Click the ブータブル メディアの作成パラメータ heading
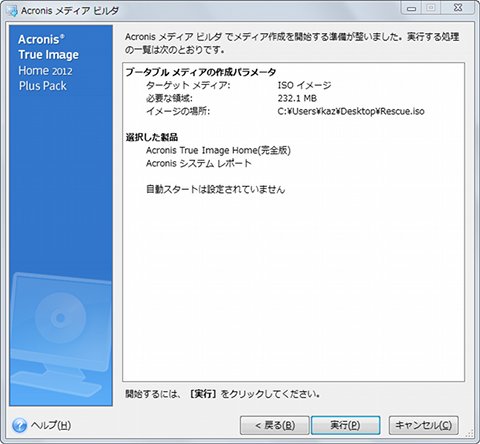Image resolution: width=480 pixels, height=444 pixels. 201,72
